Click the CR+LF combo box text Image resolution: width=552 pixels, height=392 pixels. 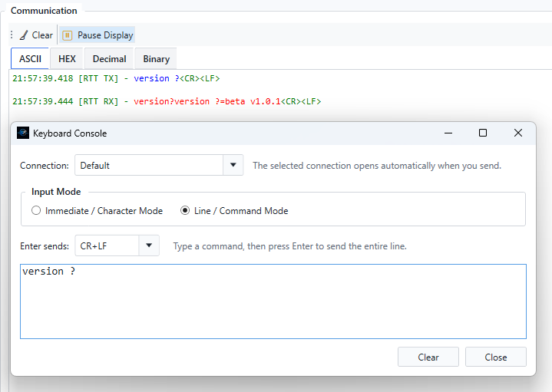[94, 246]
